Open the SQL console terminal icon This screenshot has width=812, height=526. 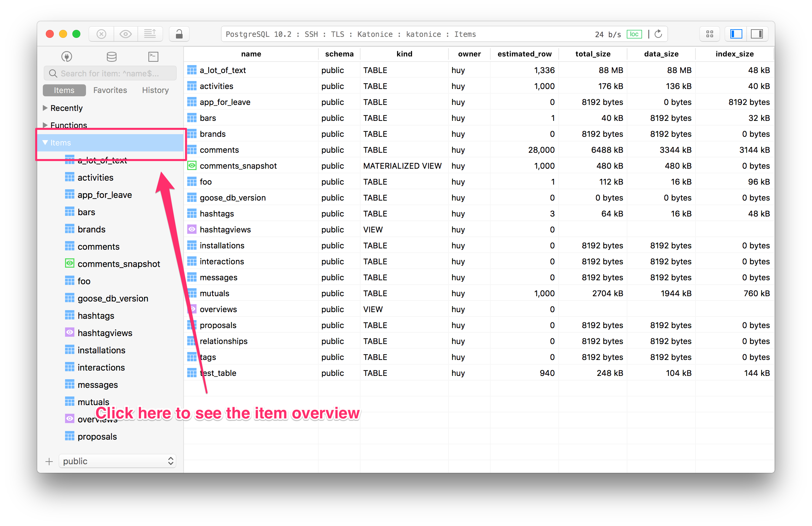(153, 56)
